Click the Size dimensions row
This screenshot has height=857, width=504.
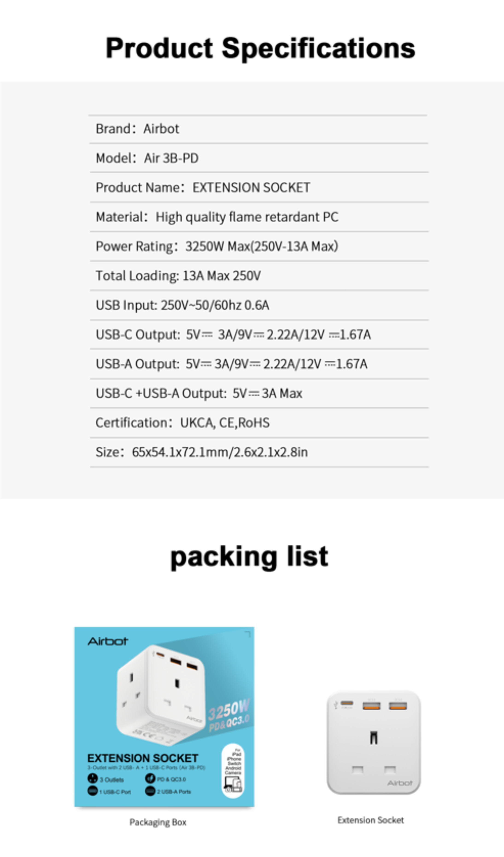(259, 452)
